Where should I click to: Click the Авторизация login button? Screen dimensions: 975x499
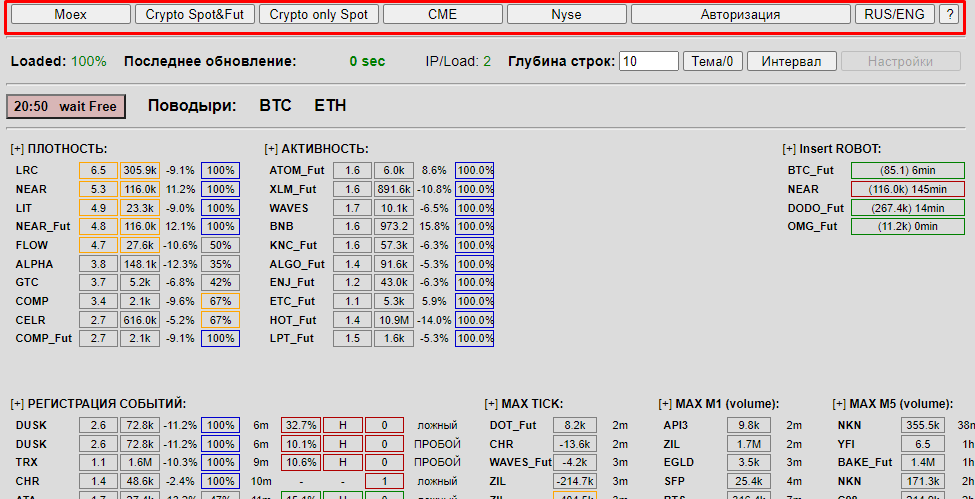tap(740, 15)
